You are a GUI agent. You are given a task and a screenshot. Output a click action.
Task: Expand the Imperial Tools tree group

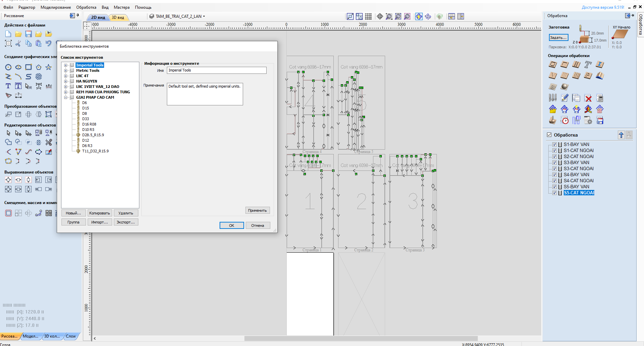click(66, 65)
